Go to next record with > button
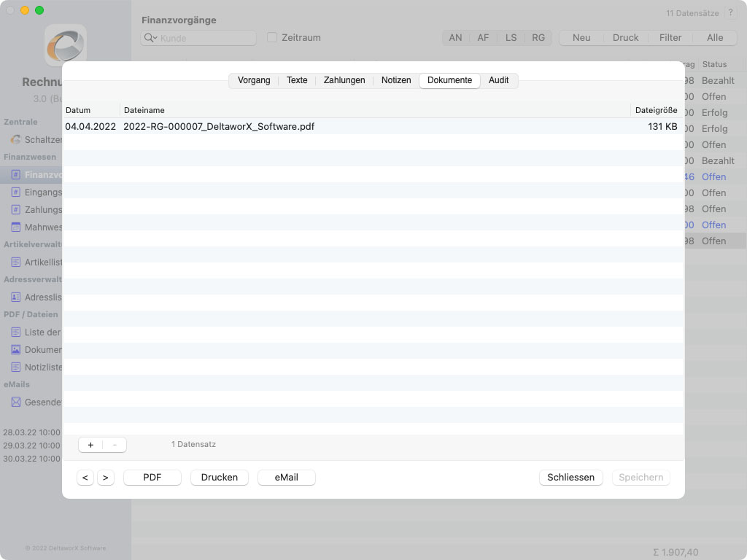The height and width of the screenshot is (560, 747). tap(106, 478)
